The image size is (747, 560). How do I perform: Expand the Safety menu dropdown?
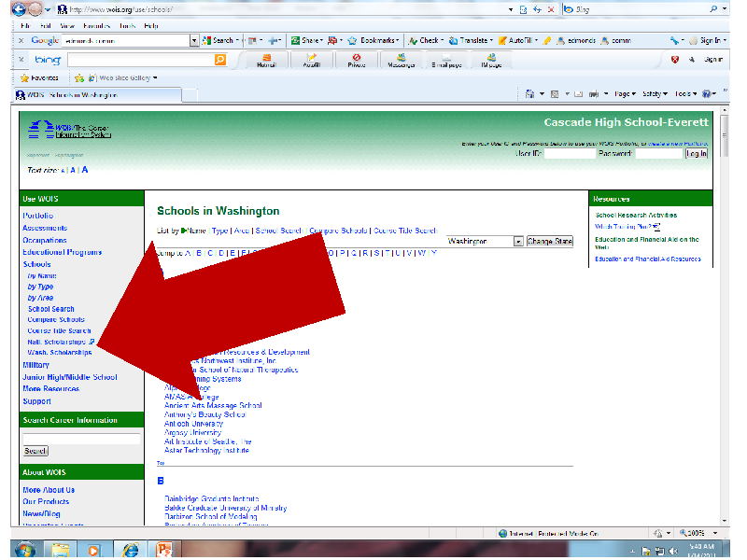point(655,94)
